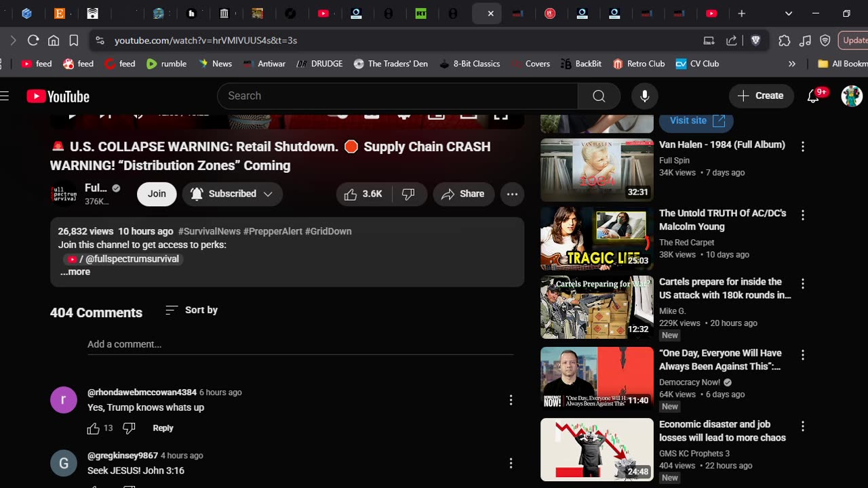Toggle fullscreen on the video player
Viewport: 868px width, 488px height.
tap(500, 116)
